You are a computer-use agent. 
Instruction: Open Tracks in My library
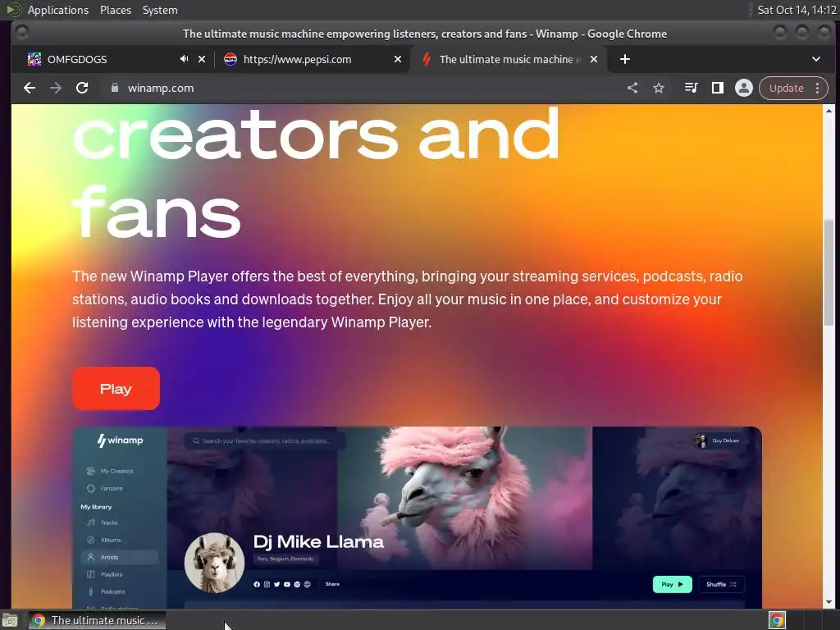pyautogui.click(x=103, y=523)
